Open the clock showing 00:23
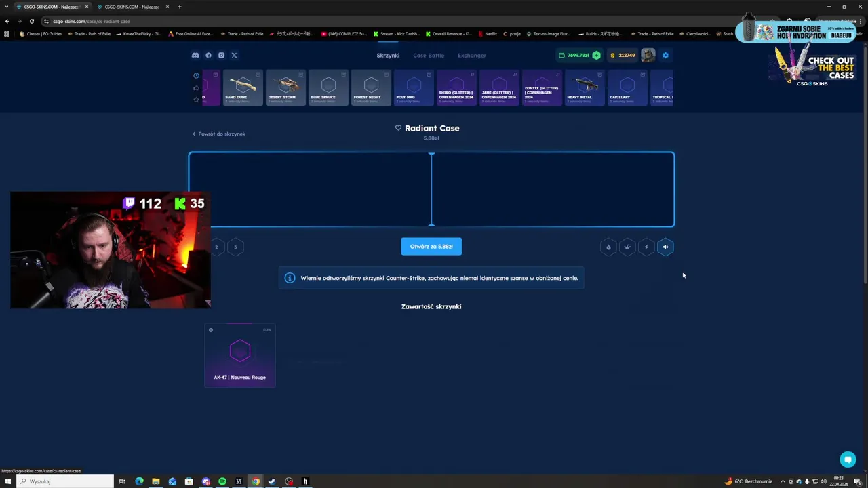Image resolution: width=868 pixels, height=488 pixels. 839,481
